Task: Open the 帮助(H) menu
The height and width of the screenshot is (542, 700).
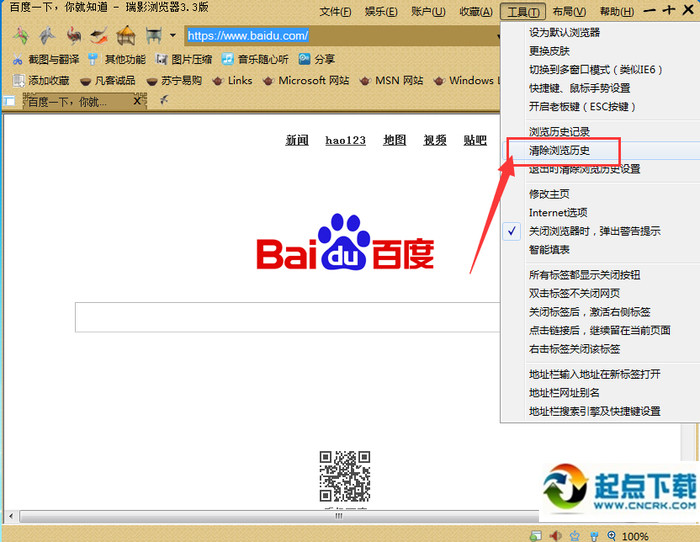Action: click(x=617, y=12)
